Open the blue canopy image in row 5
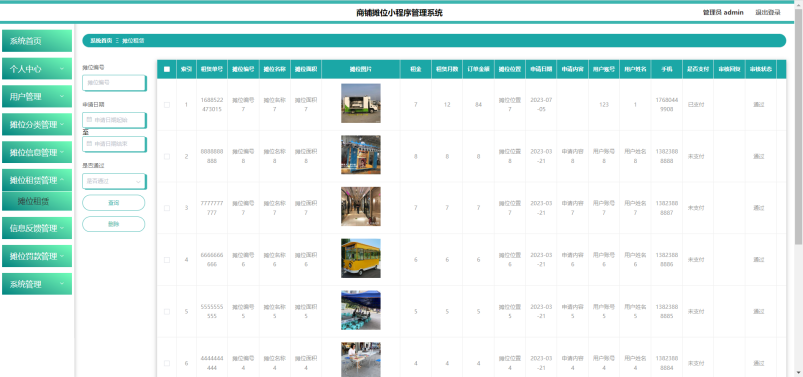Image resolution: width=803 pixels, height=377 pixels. [x=361, y=310]
